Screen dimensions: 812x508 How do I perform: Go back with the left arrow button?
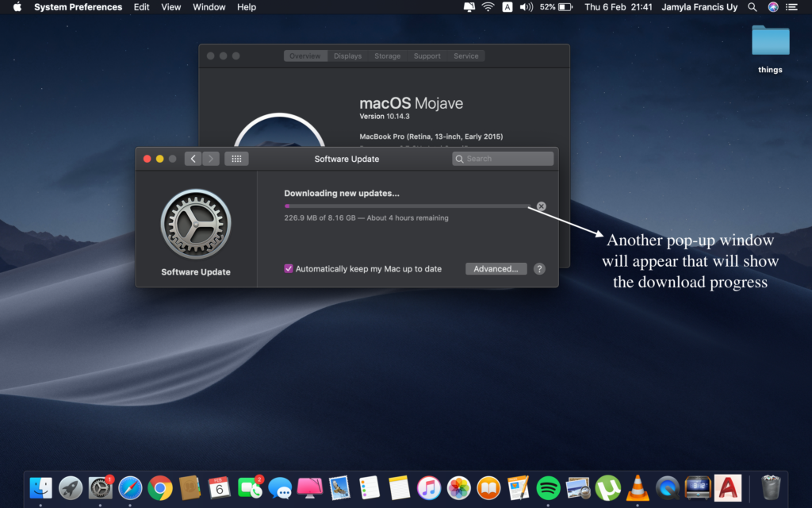(x=193, y=159)
